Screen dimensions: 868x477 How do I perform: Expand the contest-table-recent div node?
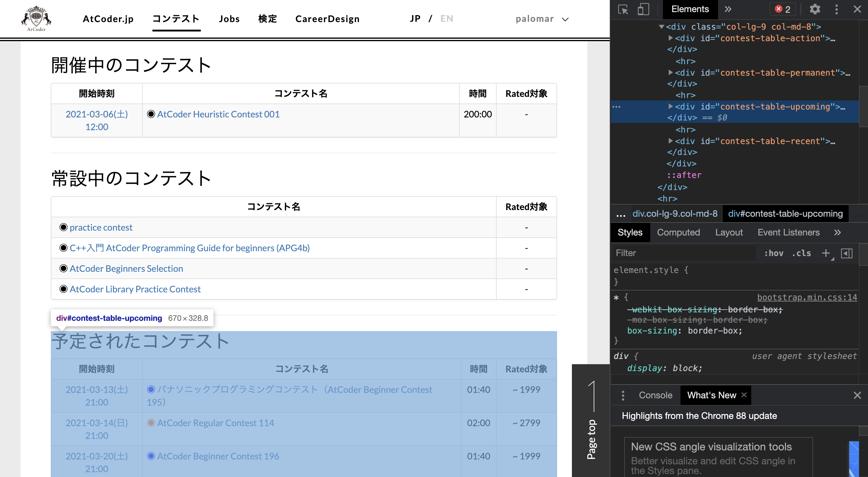(x=671, y=141)
